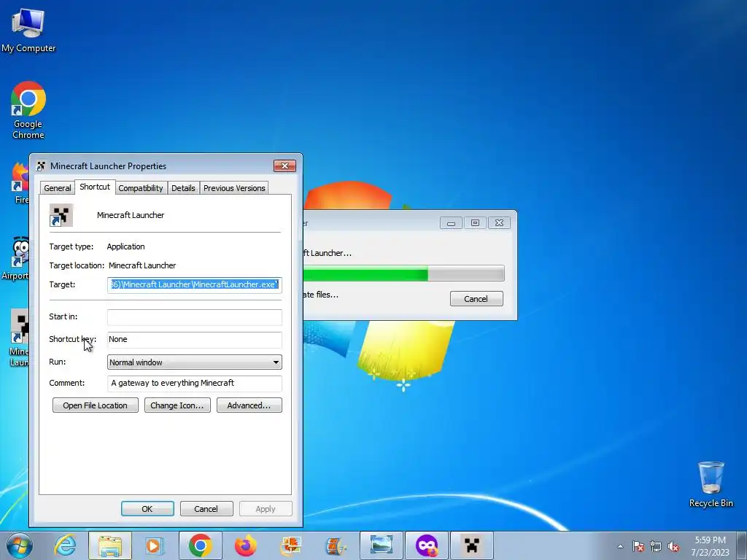The height and width of the screenshot is (560, 747).
Task: Click the Change Icon button
Action: click(177, 405)
